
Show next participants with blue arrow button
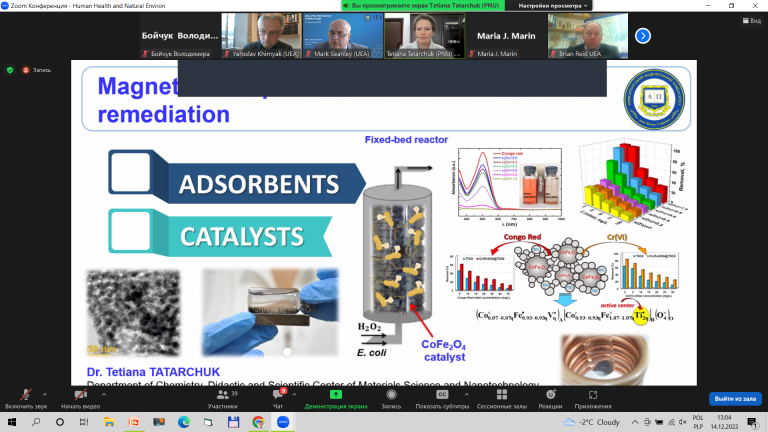[x=643, y=36]
